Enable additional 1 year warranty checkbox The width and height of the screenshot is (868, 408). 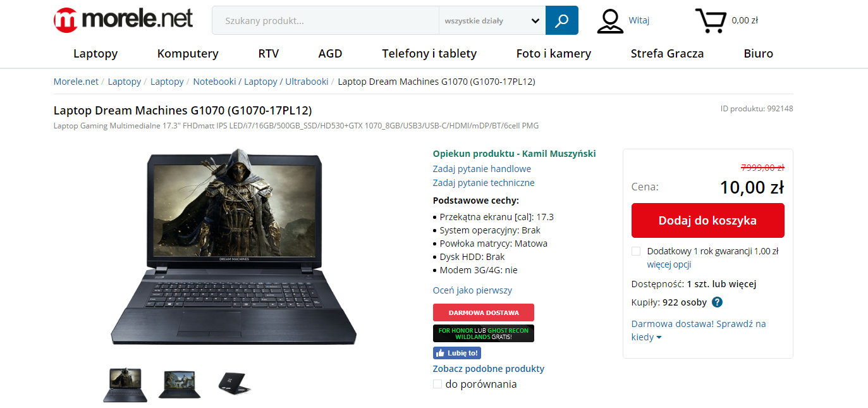coord(636,251)
